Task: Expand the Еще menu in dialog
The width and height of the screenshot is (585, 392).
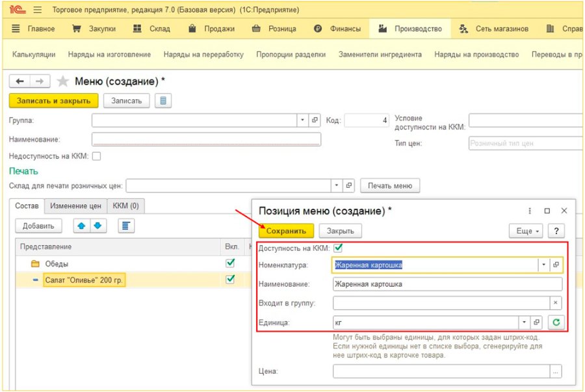Action: pyautogui.click(x=526, y=231)
